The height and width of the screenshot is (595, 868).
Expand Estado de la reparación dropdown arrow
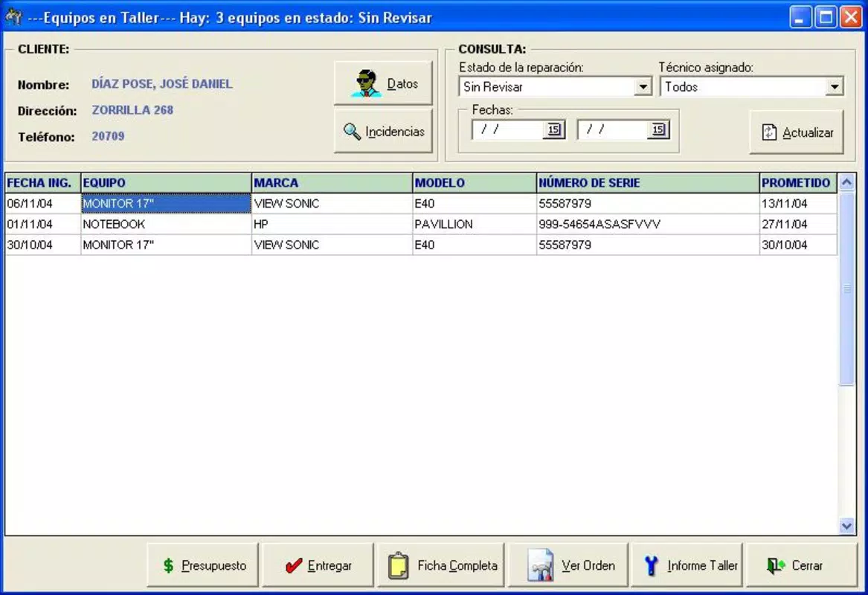pos(643,87)
